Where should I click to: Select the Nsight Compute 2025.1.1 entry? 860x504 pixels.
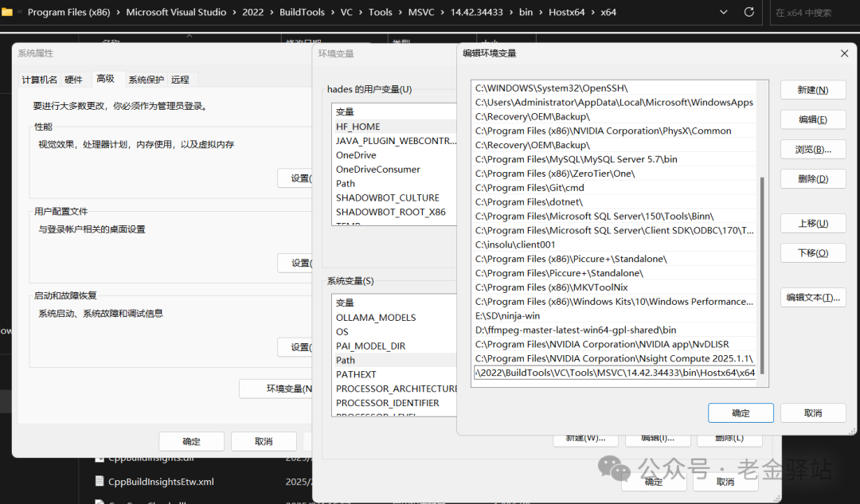click(x=613, y=358)
